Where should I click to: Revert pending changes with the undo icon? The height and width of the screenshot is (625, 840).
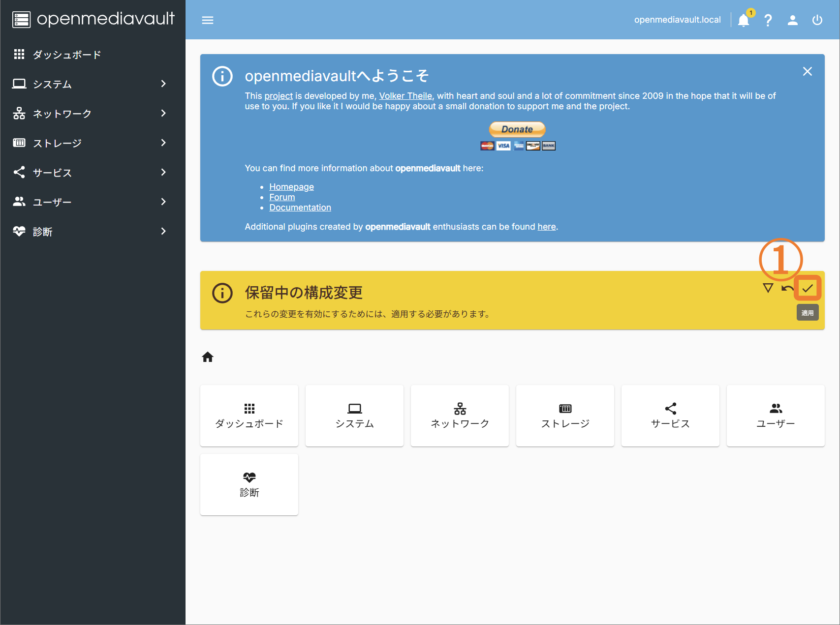click(x=787, y=288)
